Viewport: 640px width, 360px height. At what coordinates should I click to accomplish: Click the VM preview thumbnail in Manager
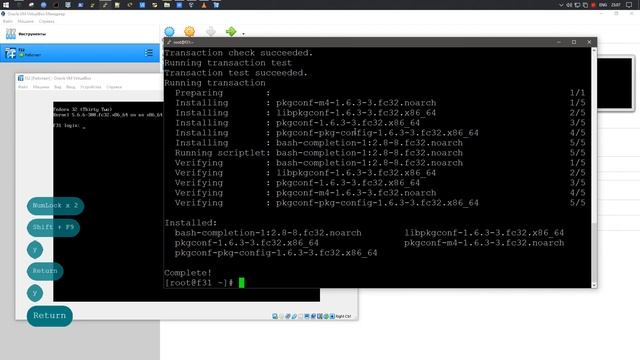point(615,84)
